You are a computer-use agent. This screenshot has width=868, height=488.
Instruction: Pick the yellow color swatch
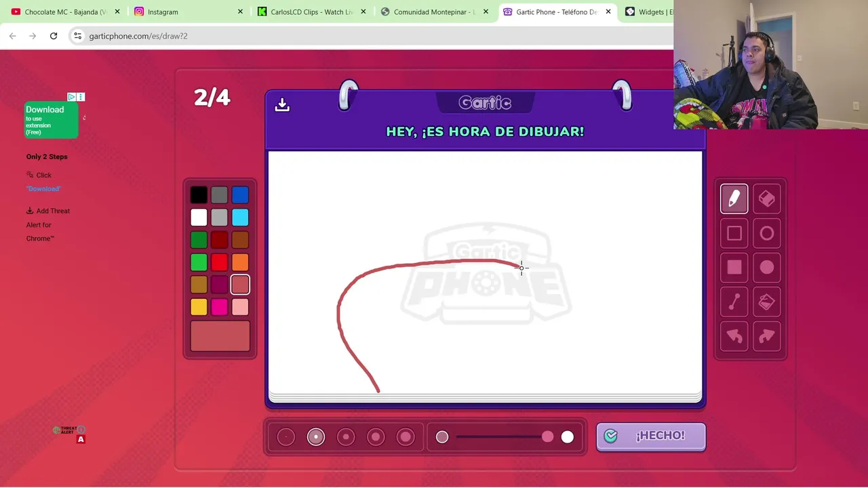pos(199,307)
